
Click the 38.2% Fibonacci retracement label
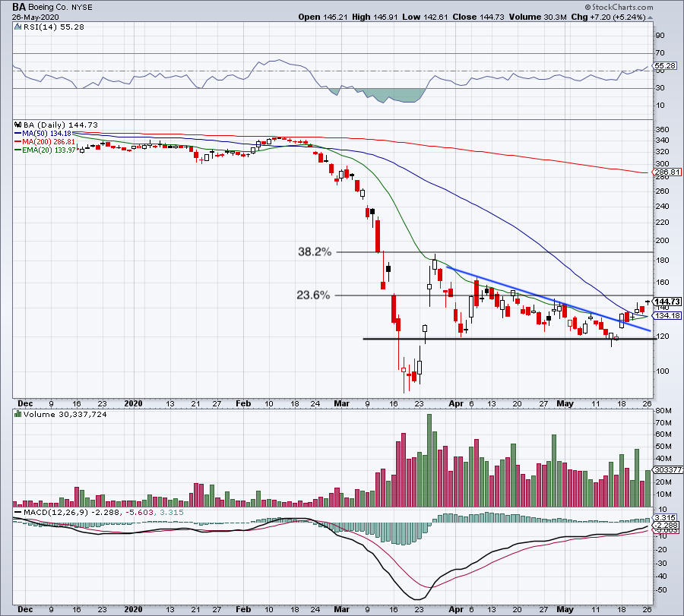click(313, 251)
